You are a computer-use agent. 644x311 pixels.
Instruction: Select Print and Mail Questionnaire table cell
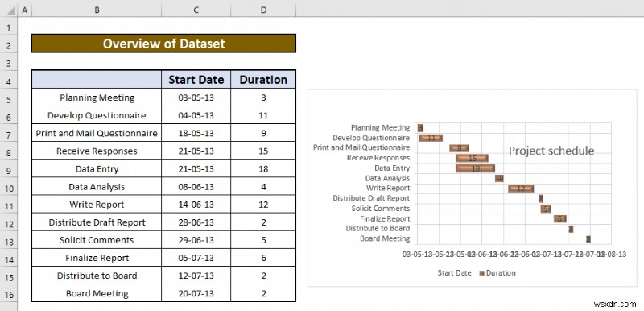click(97, 133)
